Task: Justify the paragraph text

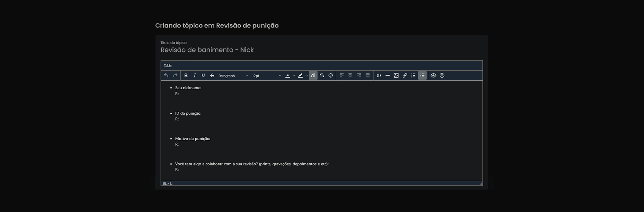Action: (x=368, y=76)
